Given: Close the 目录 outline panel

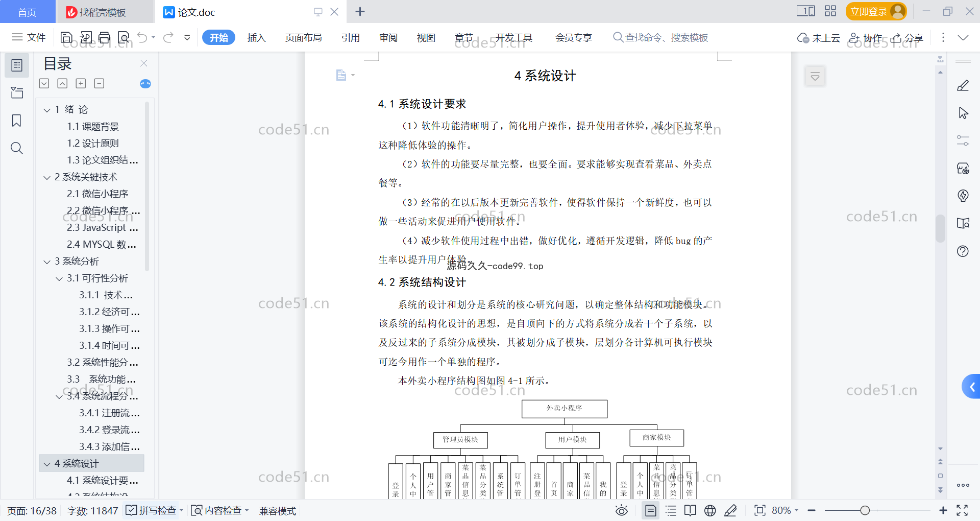Looking at the screenshot, I should tap(143, 63).
